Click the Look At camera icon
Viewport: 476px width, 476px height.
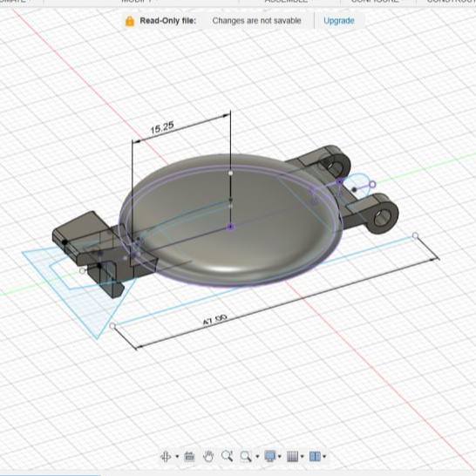pos(189,456)
